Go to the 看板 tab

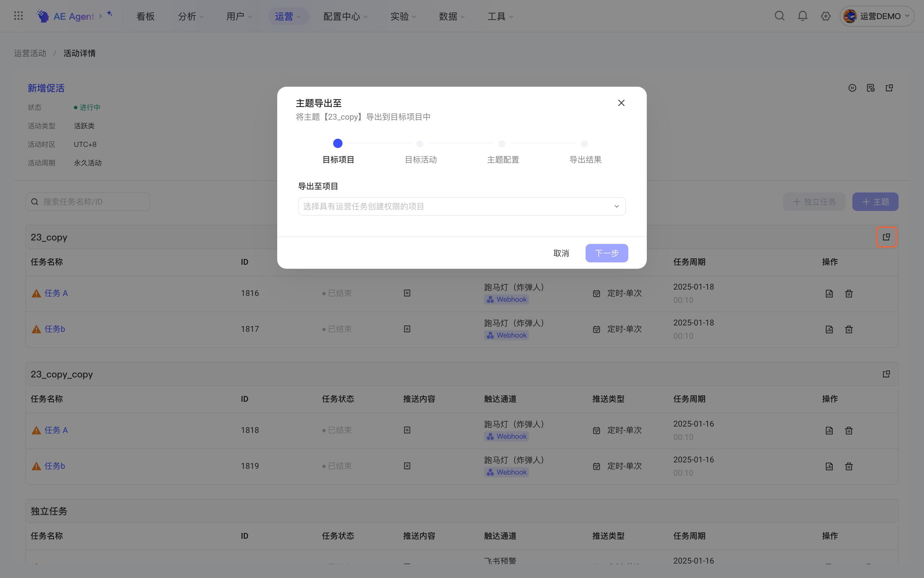click(146, 16)
